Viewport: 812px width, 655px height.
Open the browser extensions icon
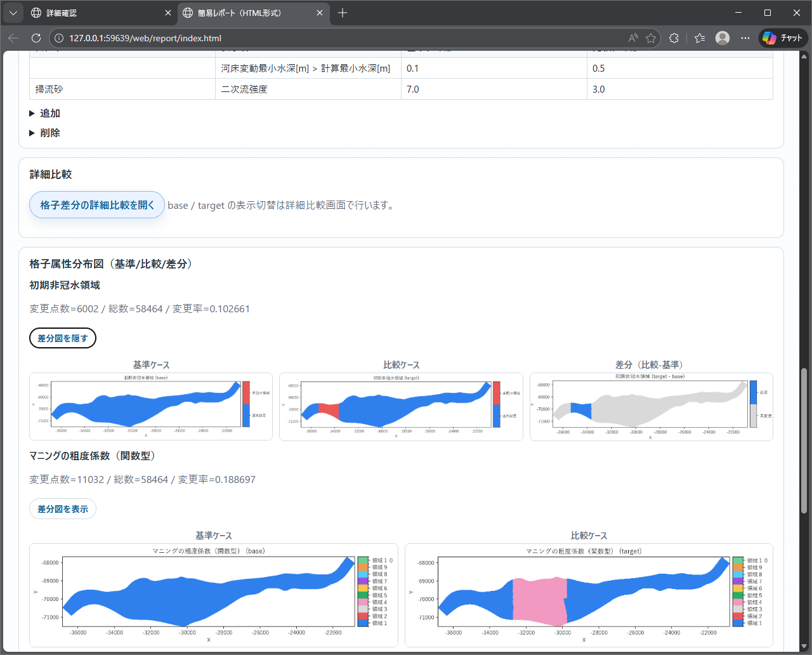pyautogui.click(x=674, y=38)
